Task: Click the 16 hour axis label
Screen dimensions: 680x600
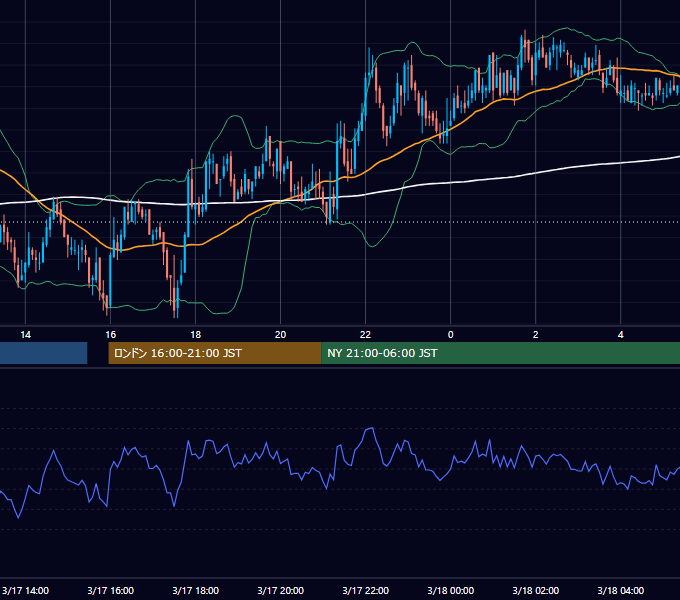Action: [x=111, y=335]
